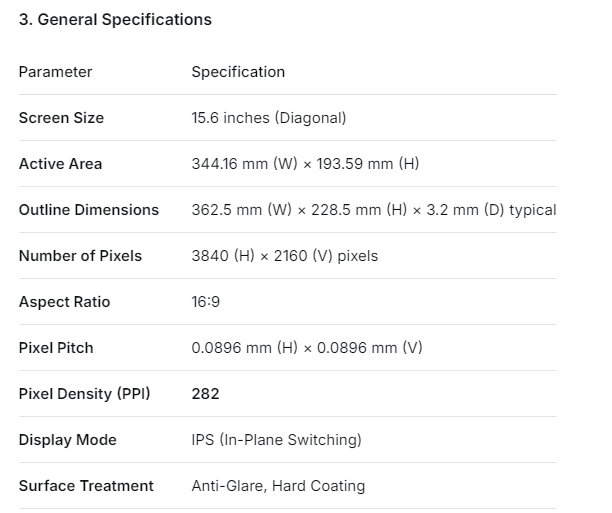612x513 pixels.
Task: Select the 'Display Mode' row label
Action: (68, 440)
